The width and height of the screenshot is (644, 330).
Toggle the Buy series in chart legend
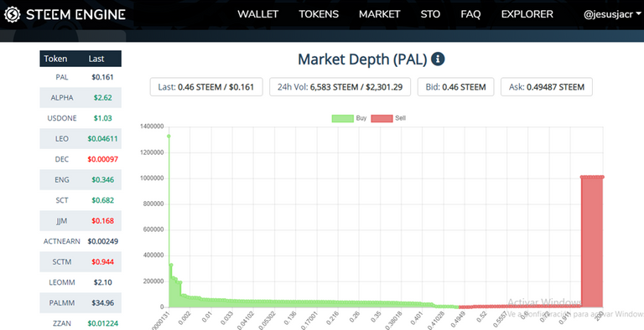pos(349,118)
